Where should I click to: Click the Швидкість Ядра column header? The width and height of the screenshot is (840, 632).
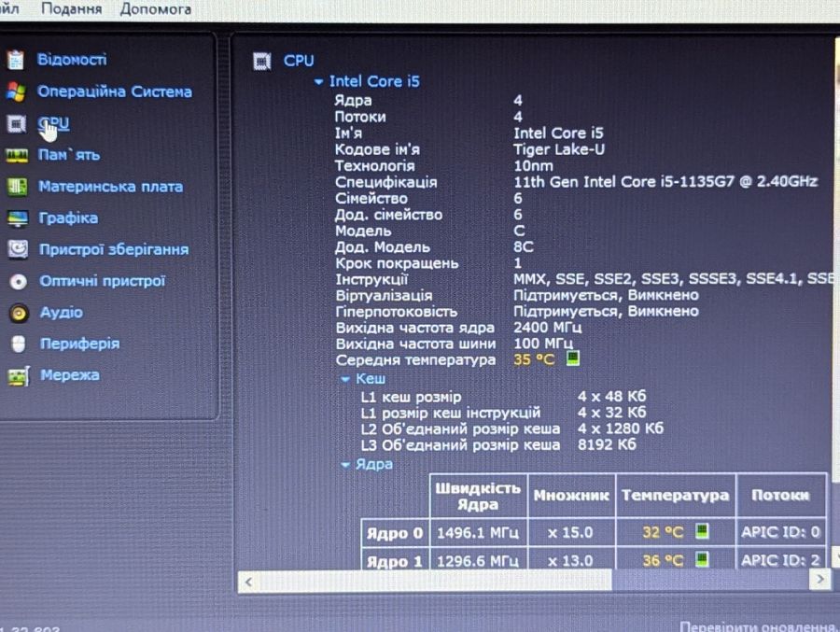[478, 496]
